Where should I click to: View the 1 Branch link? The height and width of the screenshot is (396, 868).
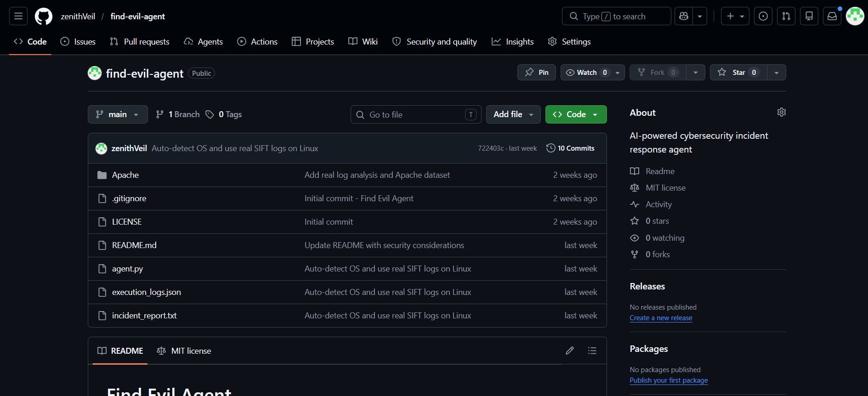pos(178,114)
